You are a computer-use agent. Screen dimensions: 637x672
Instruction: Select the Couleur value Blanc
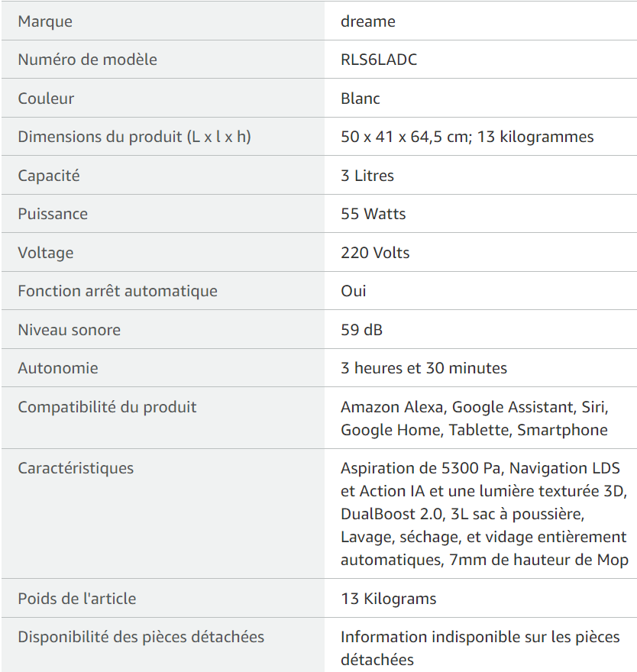click(360, 99)
